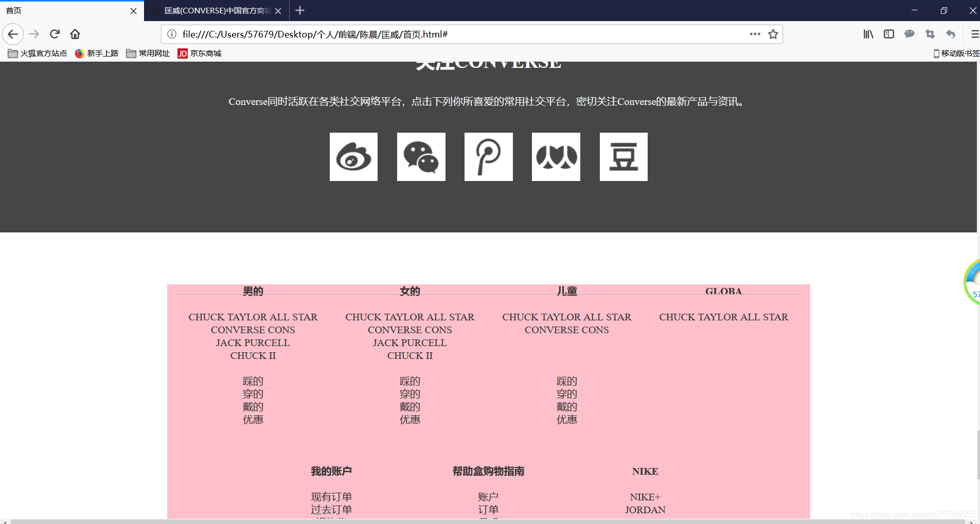Click 优惠 in the 女的 column
980x524 pixels.
coord(410,420)
